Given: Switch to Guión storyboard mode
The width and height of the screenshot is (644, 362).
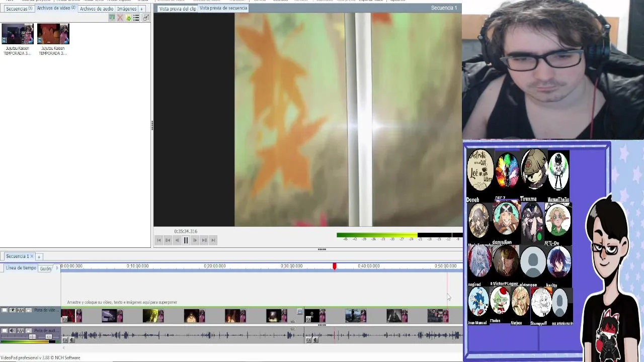Looking at the screenshot, I should click(46, 268).
